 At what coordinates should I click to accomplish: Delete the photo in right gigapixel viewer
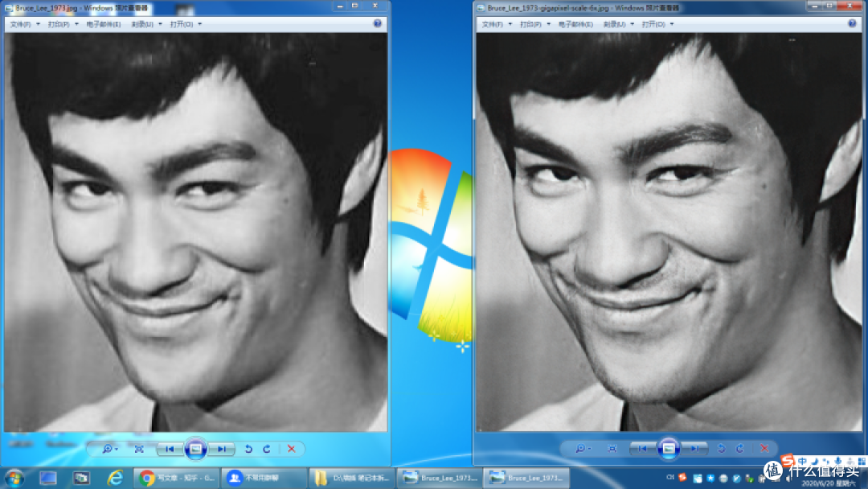(x=764, y=449)
